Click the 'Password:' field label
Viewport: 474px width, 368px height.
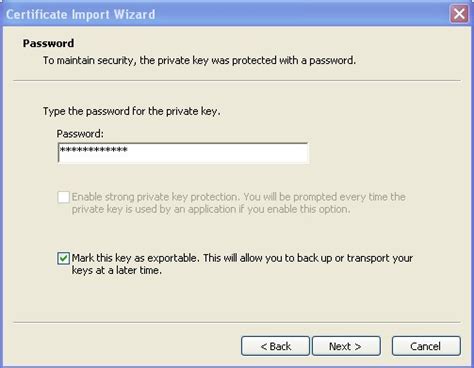(x=80, y=134)
